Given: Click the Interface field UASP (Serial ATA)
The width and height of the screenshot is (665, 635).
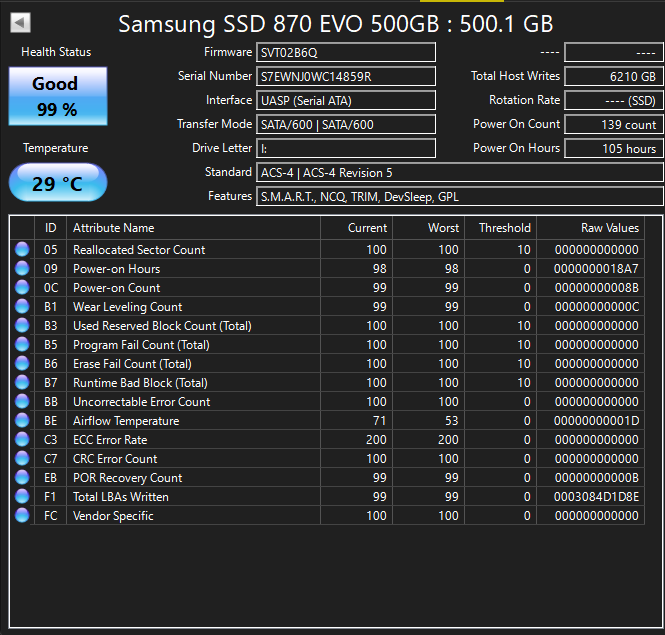Looking at the screenshot, I should pos(346,101).
